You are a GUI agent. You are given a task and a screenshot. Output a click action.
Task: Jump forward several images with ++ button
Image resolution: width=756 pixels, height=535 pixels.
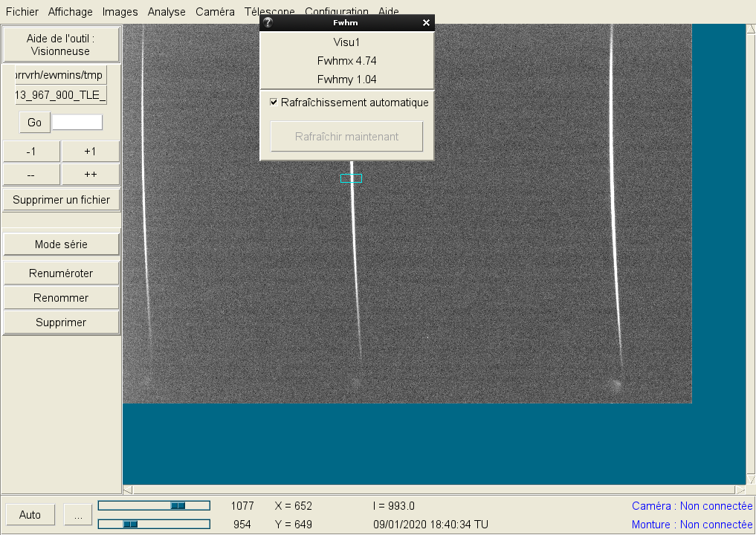point(90,174)
